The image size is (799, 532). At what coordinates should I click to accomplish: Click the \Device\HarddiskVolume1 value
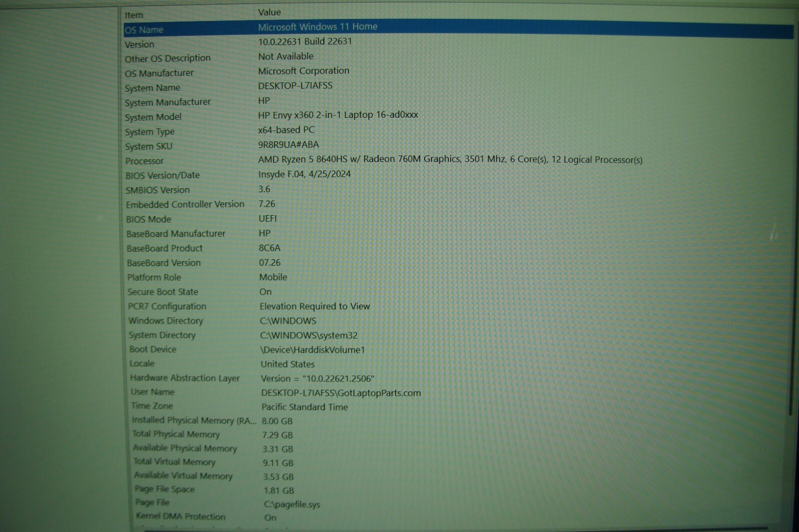click(x=313, y=350)
